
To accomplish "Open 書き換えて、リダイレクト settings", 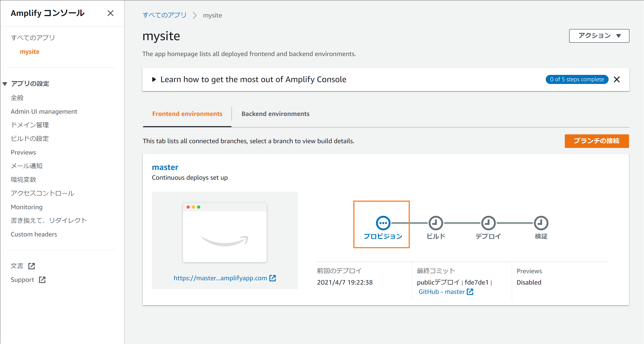I will (49, 221).
